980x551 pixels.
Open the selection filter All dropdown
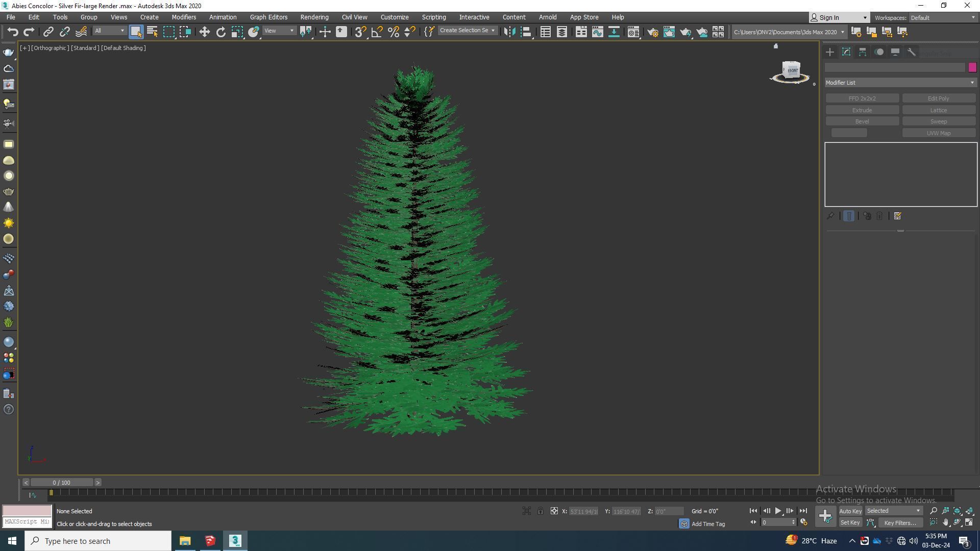(x=109, y=31)
